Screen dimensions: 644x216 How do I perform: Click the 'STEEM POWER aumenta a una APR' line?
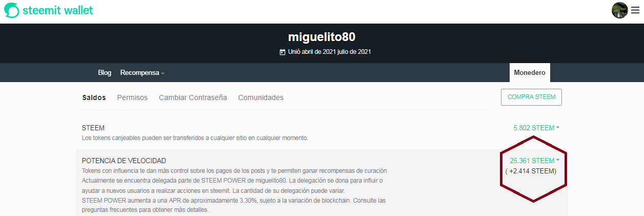pos(233,200)
